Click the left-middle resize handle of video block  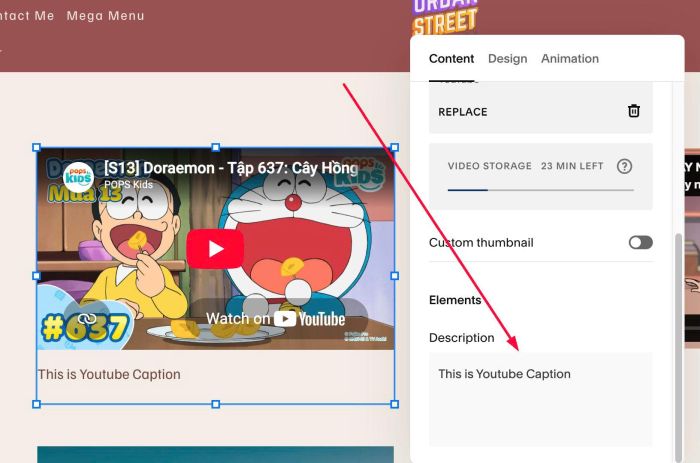click(x=37, y=276)
